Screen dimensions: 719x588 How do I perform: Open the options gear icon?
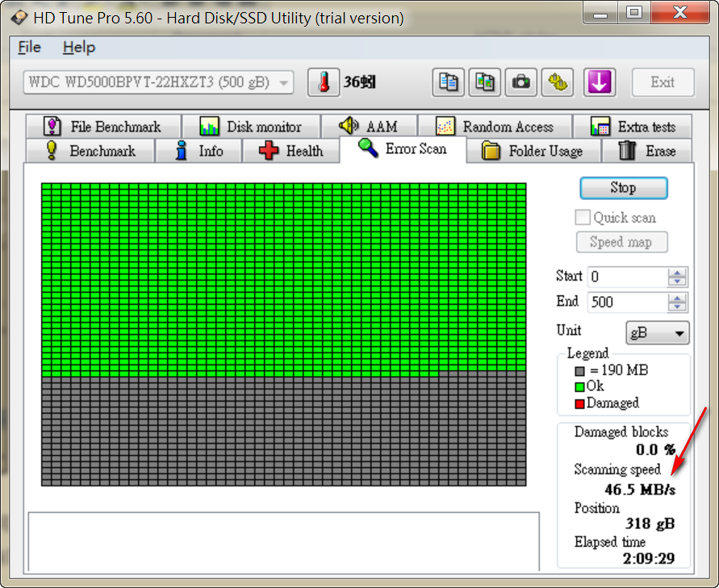click(557, 82)
